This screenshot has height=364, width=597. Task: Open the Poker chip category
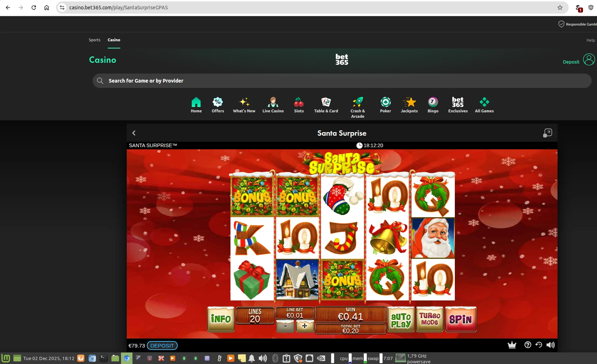[x=386, y=105]
